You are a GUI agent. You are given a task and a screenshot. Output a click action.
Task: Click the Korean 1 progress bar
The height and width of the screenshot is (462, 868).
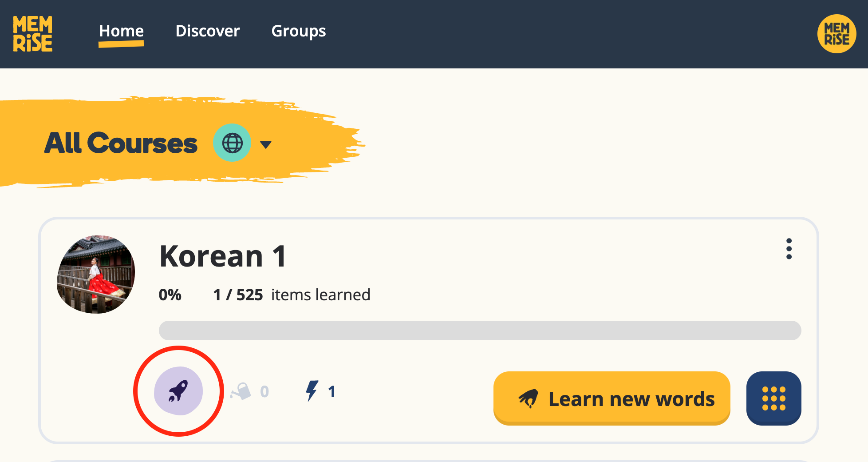coord(480,331)
